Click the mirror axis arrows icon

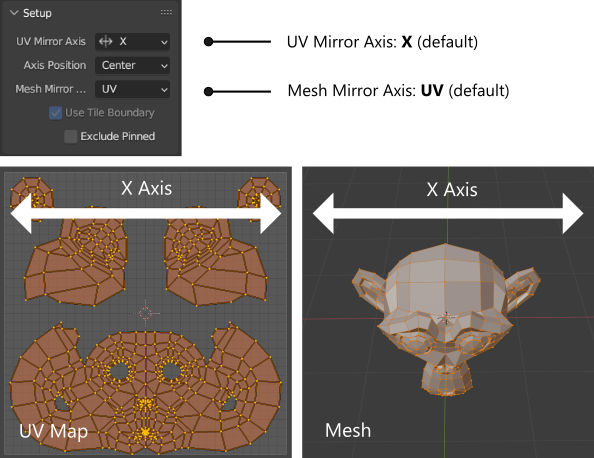tap(106, 41)
